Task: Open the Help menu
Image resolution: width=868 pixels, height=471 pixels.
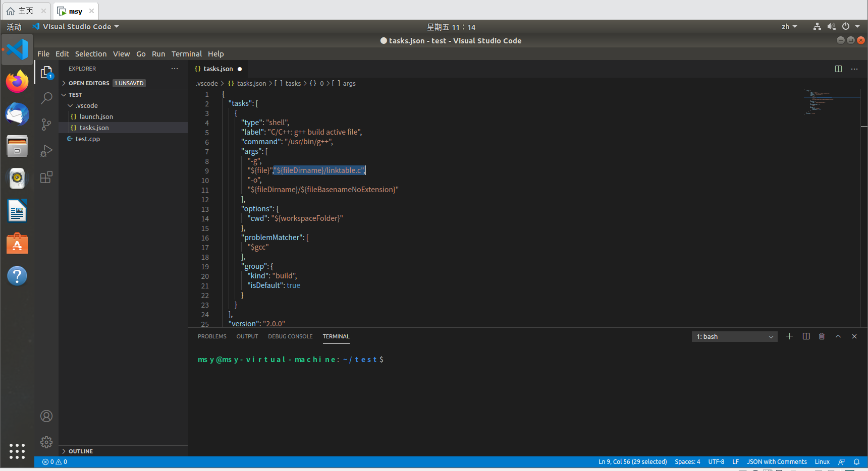Action: tap(215, 54)
